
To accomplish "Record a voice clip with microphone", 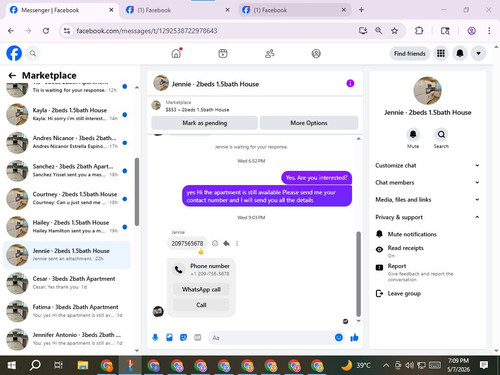I will pyautogui.click(x=155, y=338).
